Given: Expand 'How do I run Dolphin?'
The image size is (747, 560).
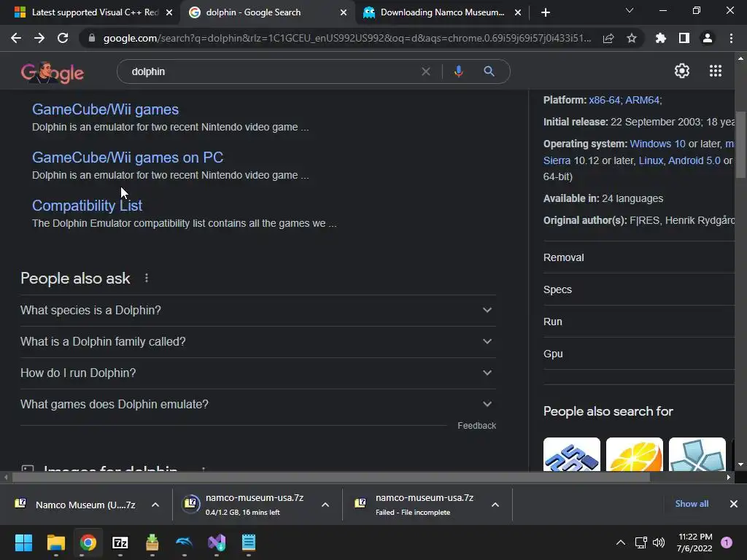Looking at the screenshot, I should tap(258, 373).
